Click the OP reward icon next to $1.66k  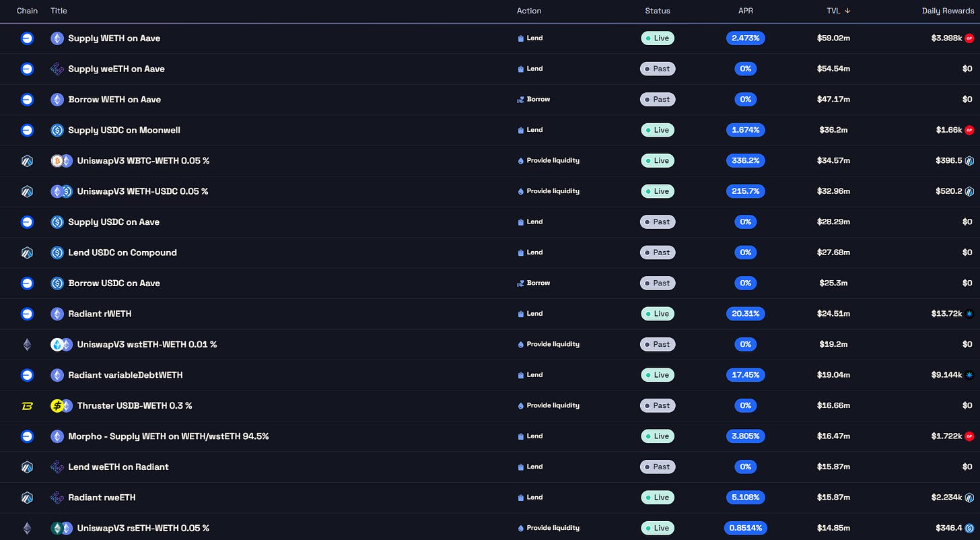point(970,130)
